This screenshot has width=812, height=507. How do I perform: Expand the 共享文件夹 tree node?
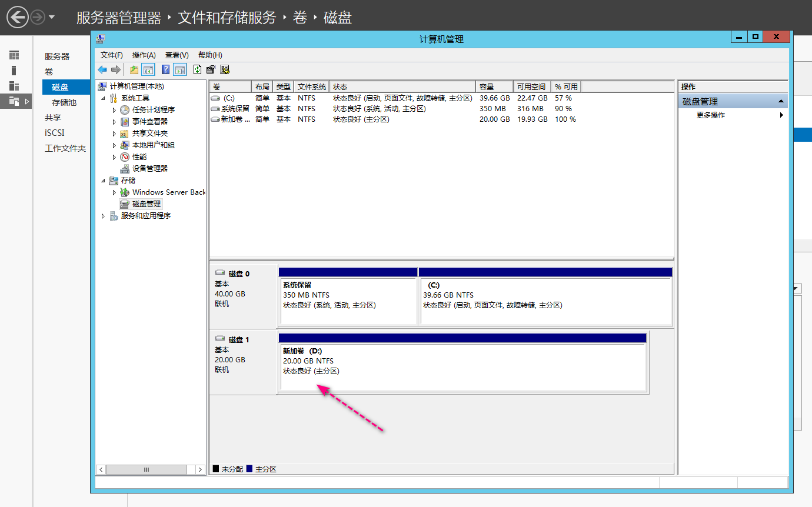(x=114, y=134)
